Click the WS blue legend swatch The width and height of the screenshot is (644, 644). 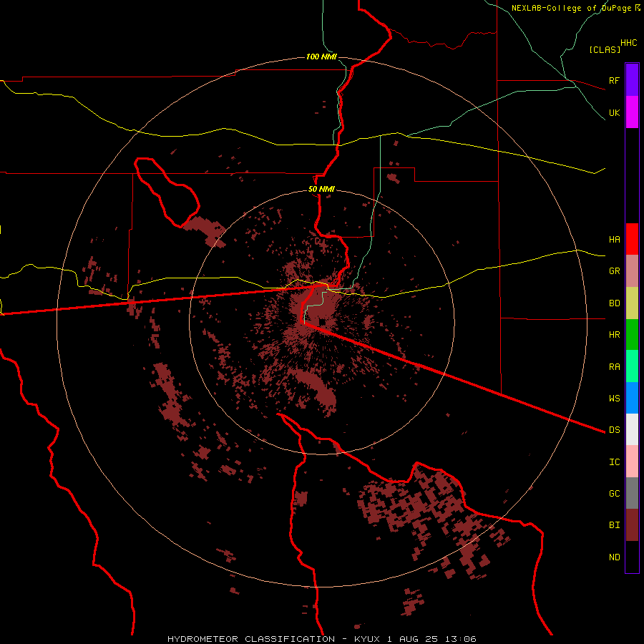632,398
